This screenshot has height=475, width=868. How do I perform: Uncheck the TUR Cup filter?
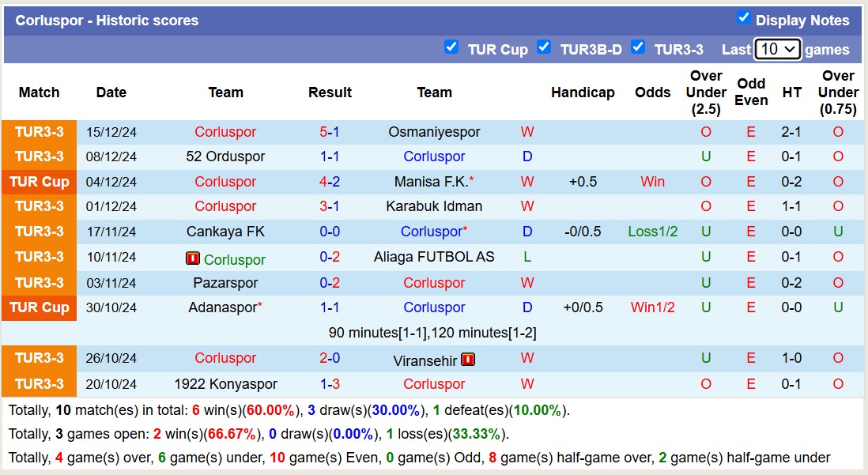pos(451,47)
